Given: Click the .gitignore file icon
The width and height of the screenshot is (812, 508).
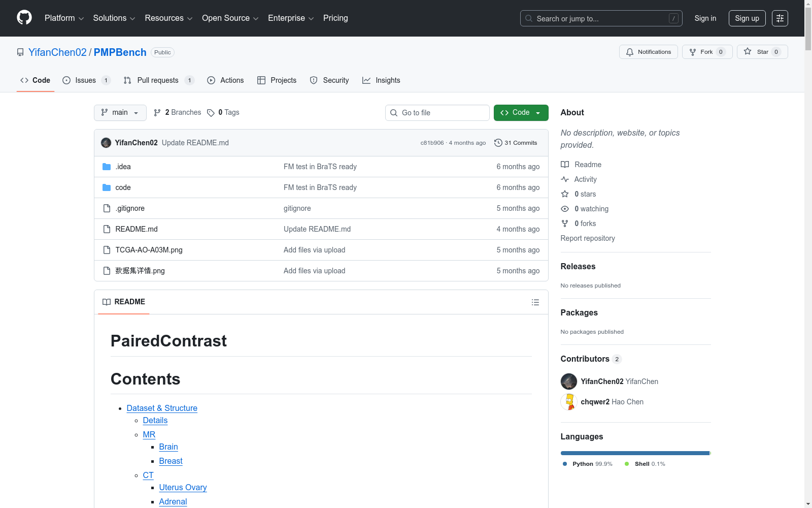Looking at the screenshot, I should click(107, 208).
